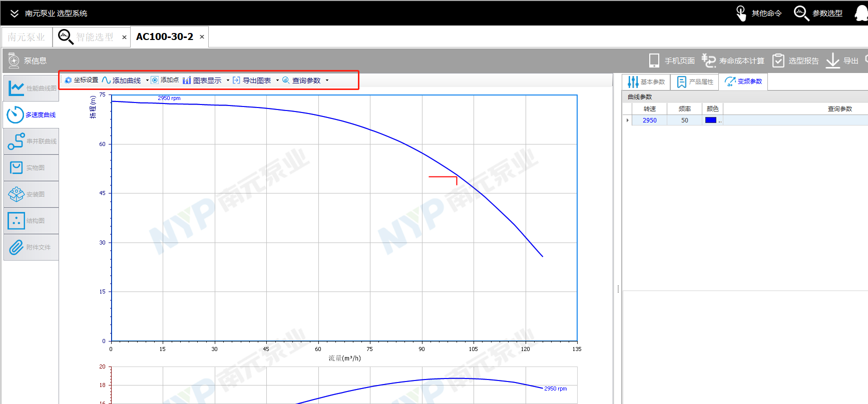Select the frequency cell 50
The width and height of the screenshot is (868, 404).
point(685,120)
